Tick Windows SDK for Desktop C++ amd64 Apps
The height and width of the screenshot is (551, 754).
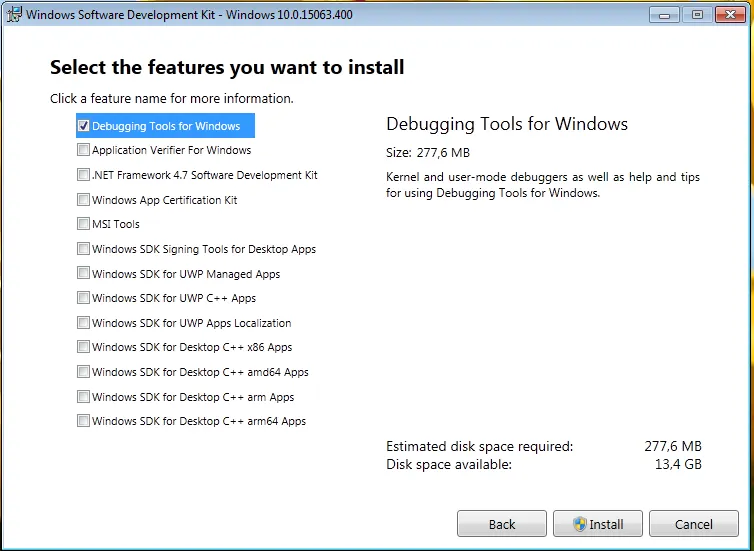point(83,372)
